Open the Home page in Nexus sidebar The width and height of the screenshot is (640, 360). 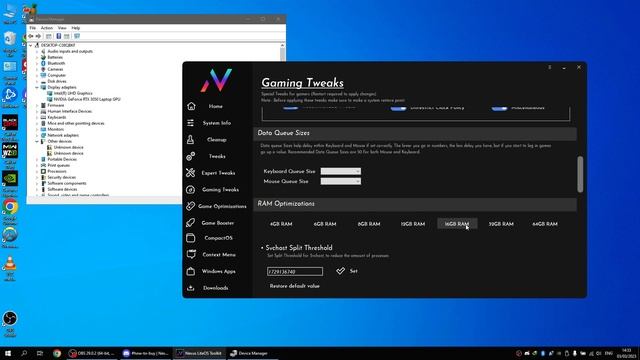(216, 107)
